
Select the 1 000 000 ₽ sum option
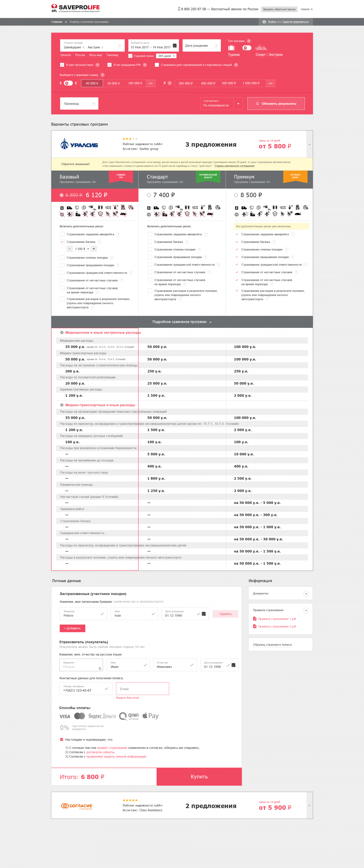point(251,83)
